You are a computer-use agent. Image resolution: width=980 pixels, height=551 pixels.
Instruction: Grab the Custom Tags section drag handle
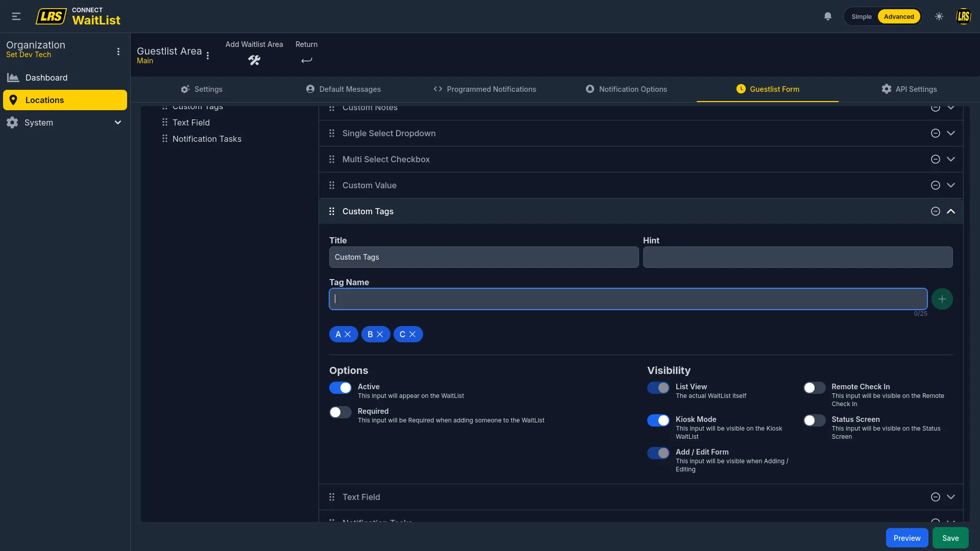click(x=332, y=211)
